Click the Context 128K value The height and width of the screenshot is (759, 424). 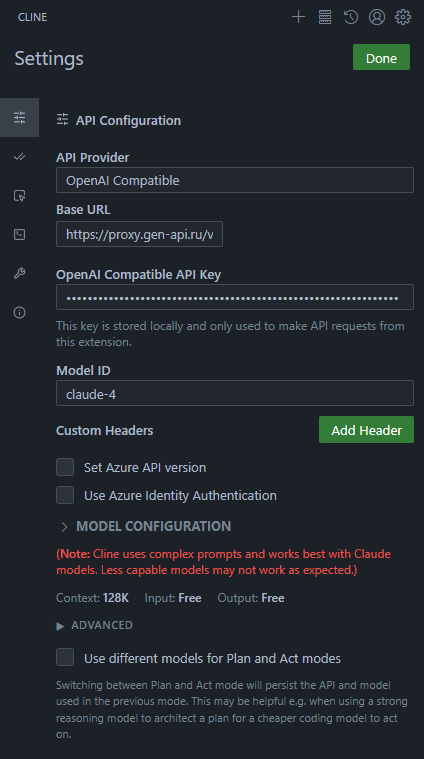click(x=116, y=598)
